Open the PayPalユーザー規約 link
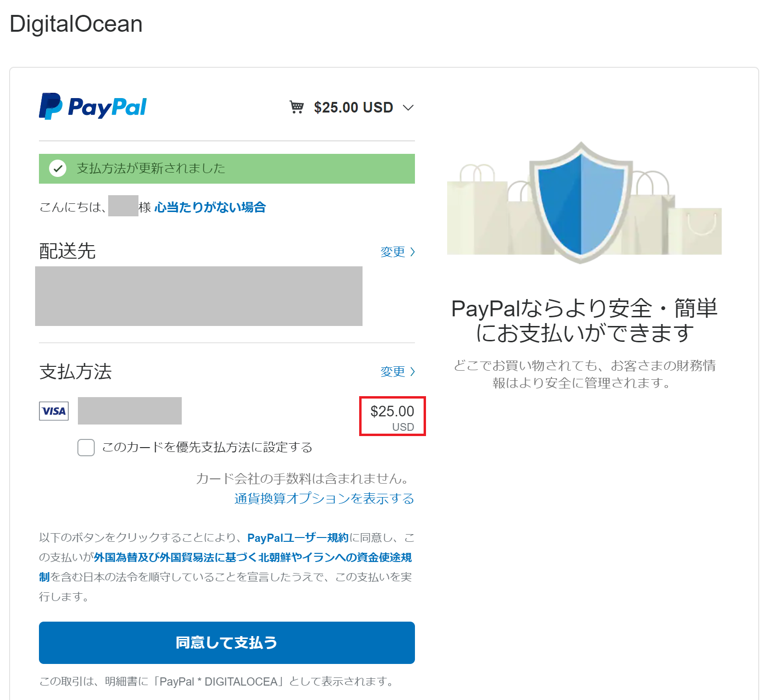Viewport: 777px width, 700px height. [298, 537]
